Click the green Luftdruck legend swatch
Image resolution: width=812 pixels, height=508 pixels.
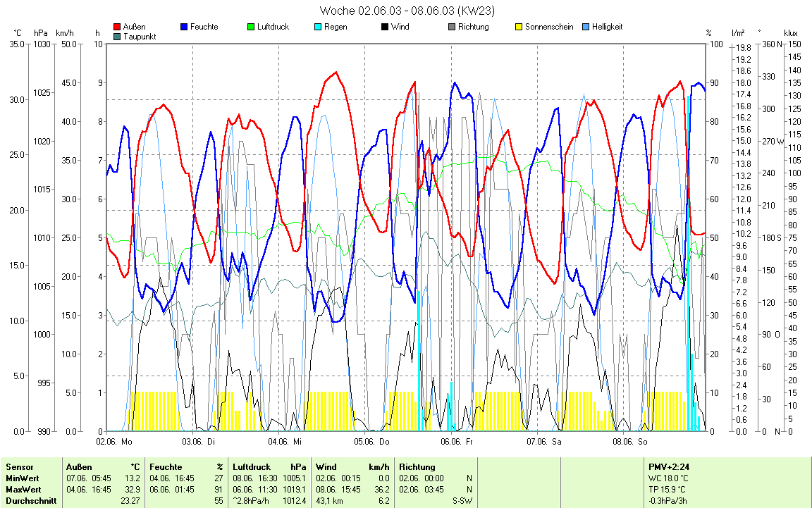tap(252, 27)
